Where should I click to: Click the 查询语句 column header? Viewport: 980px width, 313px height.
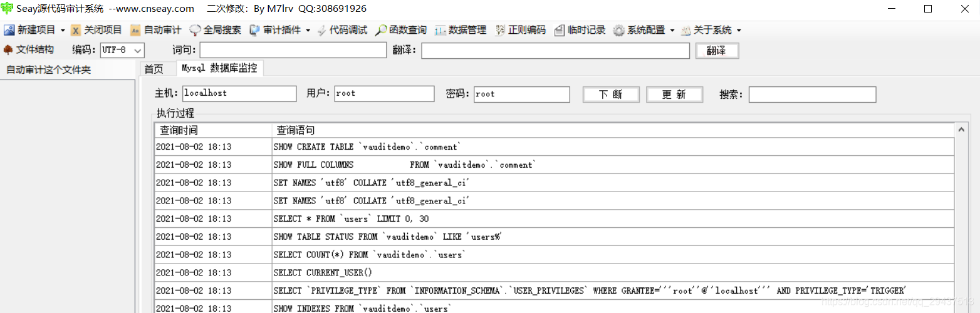tap(613, 130)
